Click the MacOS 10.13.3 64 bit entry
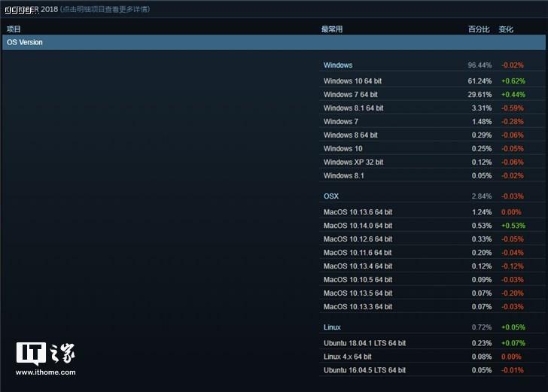Viewport: 548px width, 392px height. coord(358,307)
